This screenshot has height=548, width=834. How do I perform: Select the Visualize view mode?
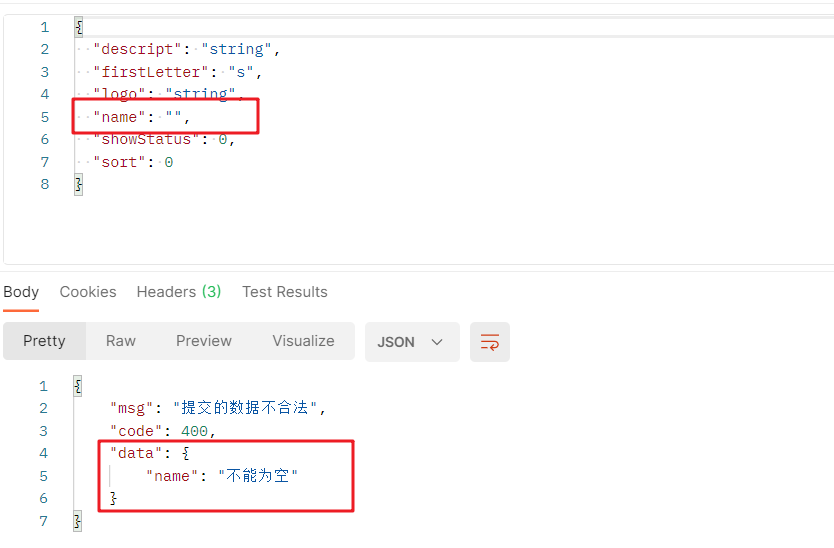[303, 341]
